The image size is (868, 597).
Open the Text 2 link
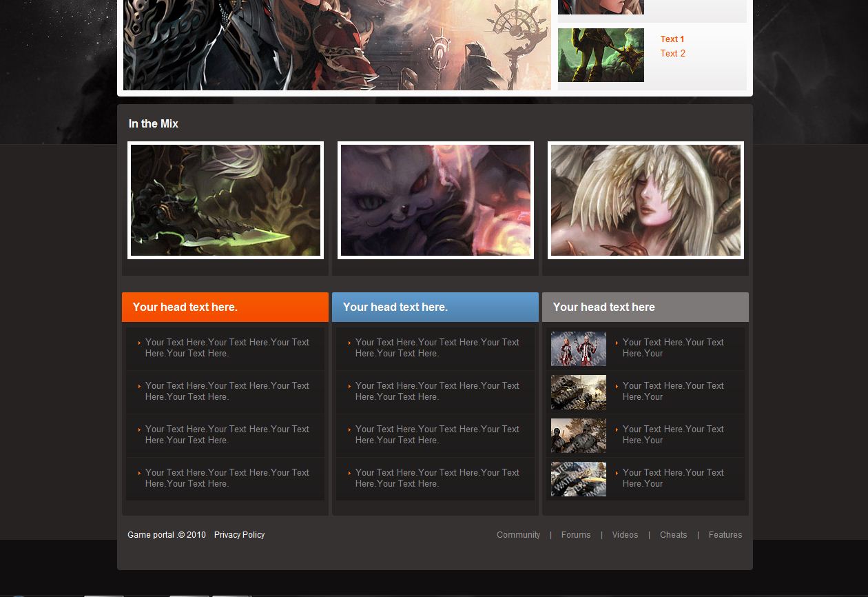[673, 53]
